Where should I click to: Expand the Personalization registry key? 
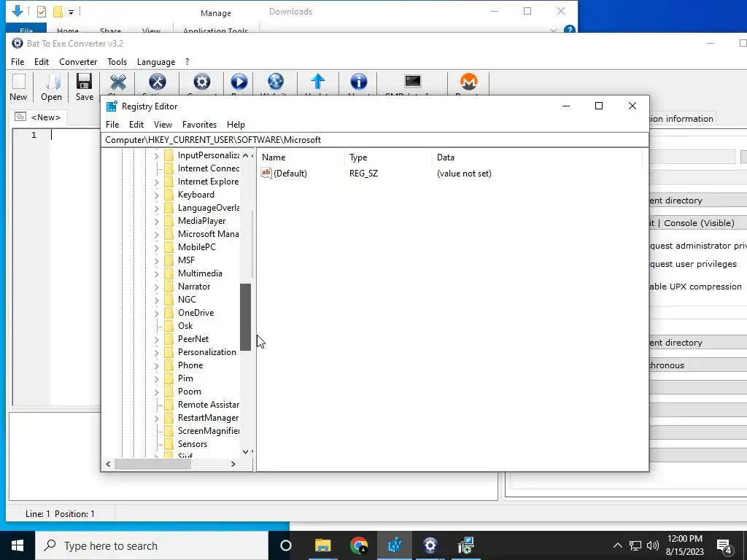coord(156,352)
